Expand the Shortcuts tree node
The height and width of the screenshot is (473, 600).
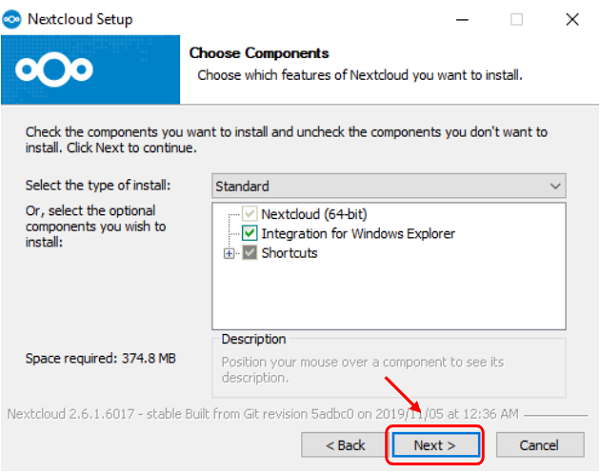[x=230, y=253]
